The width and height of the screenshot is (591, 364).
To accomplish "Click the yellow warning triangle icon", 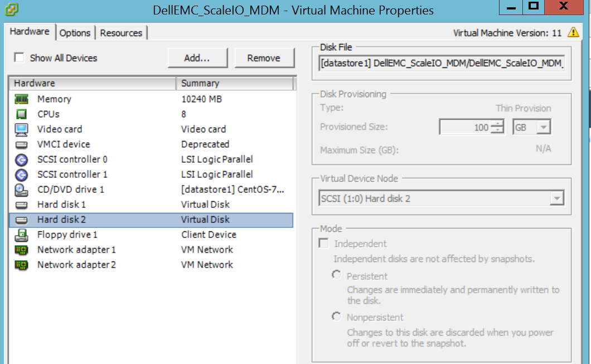I will pos(573,32).
